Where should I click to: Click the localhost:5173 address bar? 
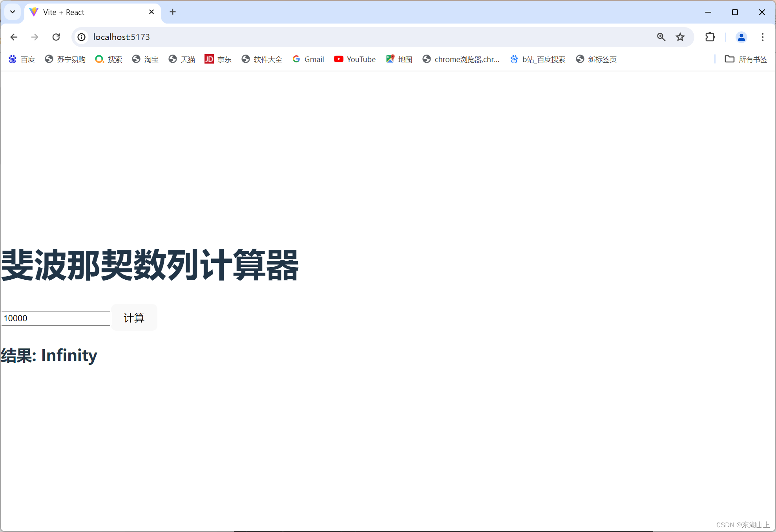[x=353, y=37]
